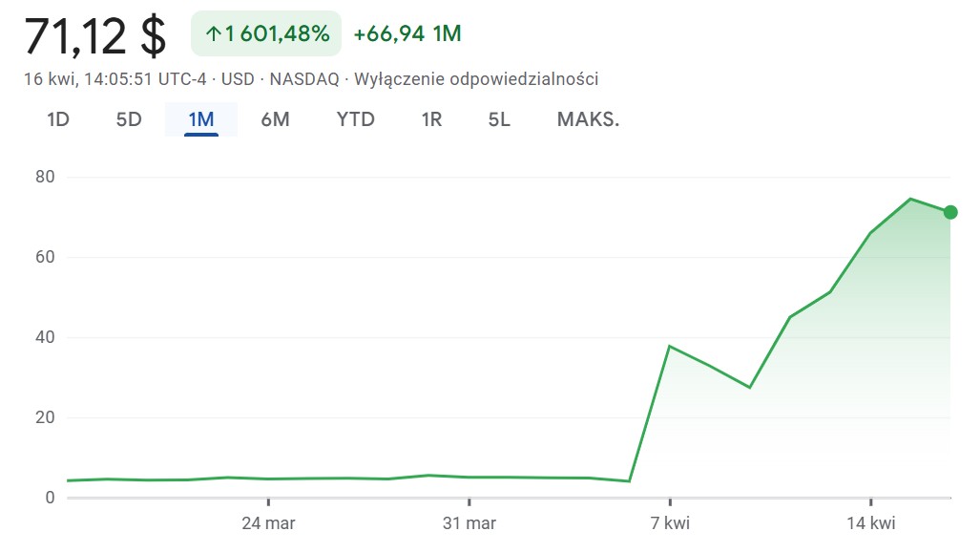The image size is (980, 553).
Task: Click the 80 value axis label
Action: tap(45, 177)
